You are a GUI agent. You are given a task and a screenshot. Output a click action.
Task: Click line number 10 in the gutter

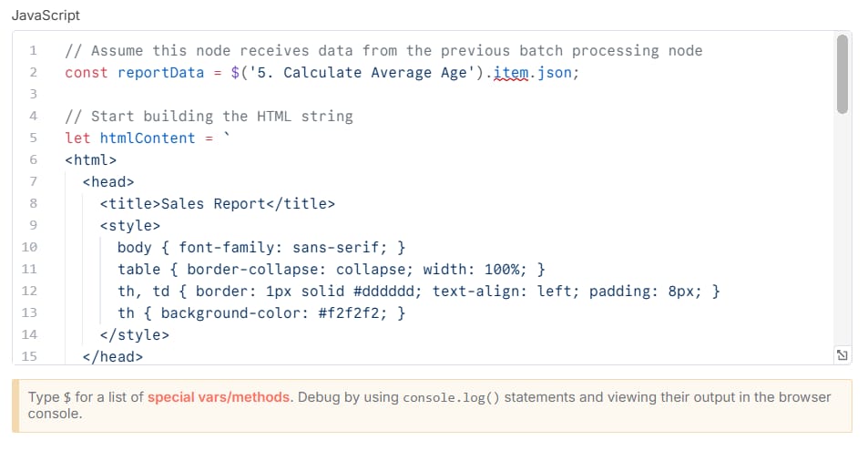pyautogui.click(x=29, y=248)
